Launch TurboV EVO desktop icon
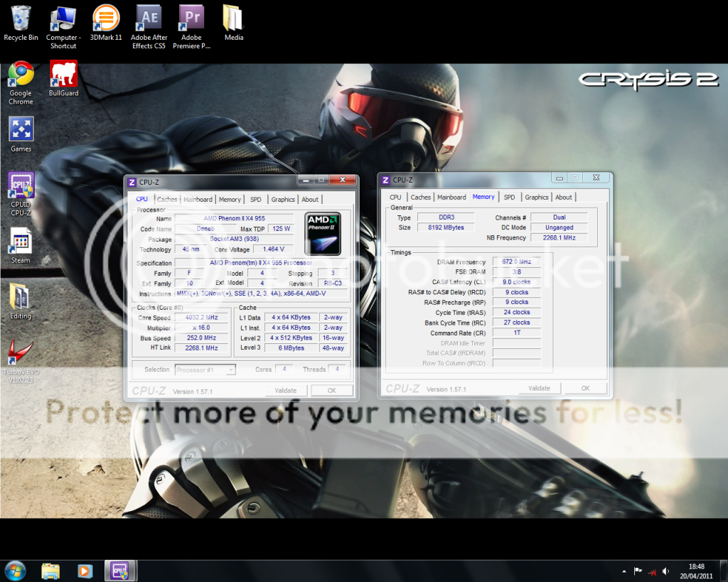This screenshot has width=728, height=582. coord(21,353)
